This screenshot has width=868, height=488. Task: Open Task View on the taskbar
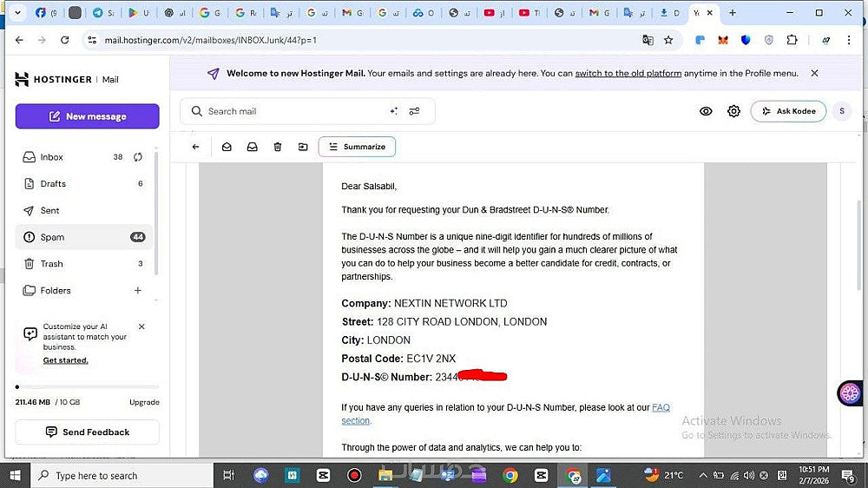click(228, 475)
